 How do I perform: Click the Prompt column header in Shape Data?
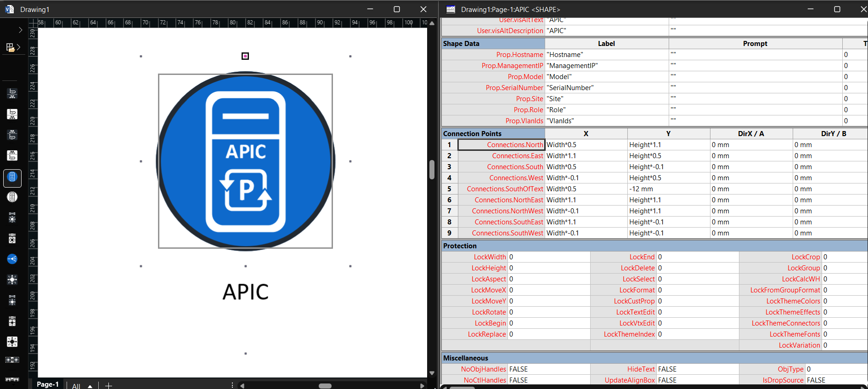pyautogui.click(x=755, y=44)
